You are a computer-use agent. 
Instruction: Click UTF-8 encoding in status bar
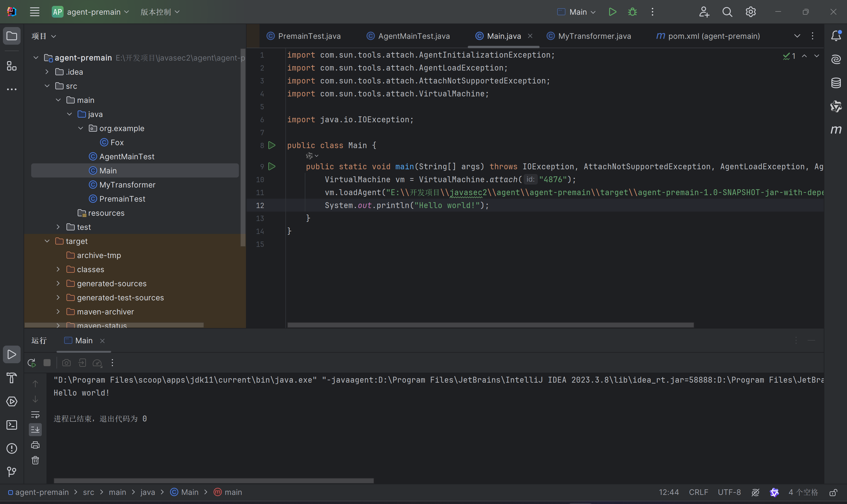pyautogui.click(x=729, y=492)
